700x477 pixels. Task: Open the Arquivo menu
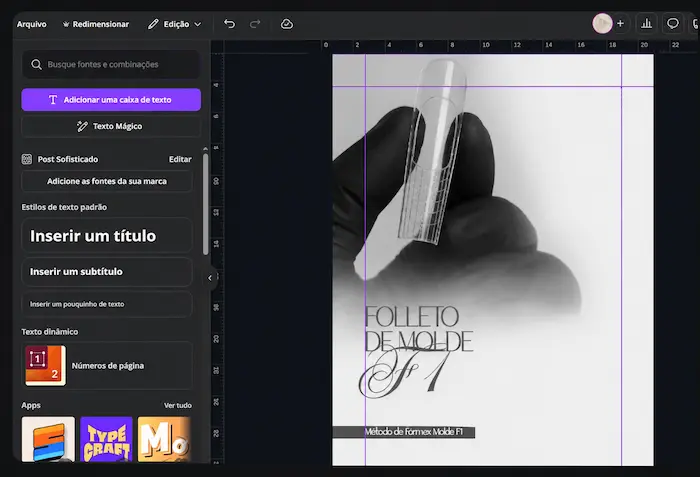[x=31, y=24]
